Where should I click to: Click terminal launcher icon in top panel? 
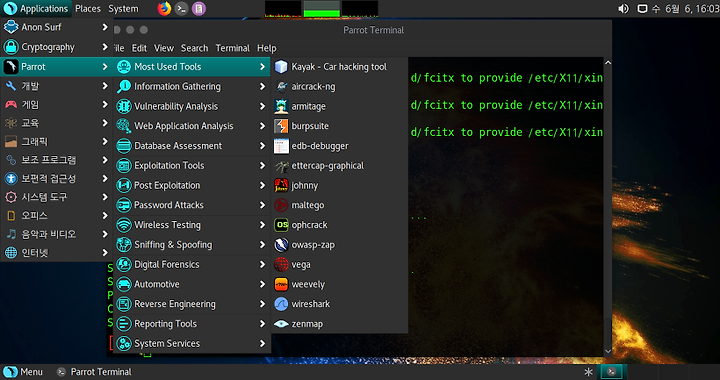click(x=181, y=9)
